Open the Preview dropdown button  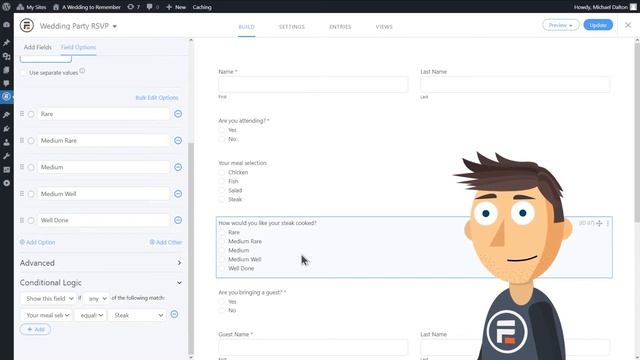(x=560, y=25)
